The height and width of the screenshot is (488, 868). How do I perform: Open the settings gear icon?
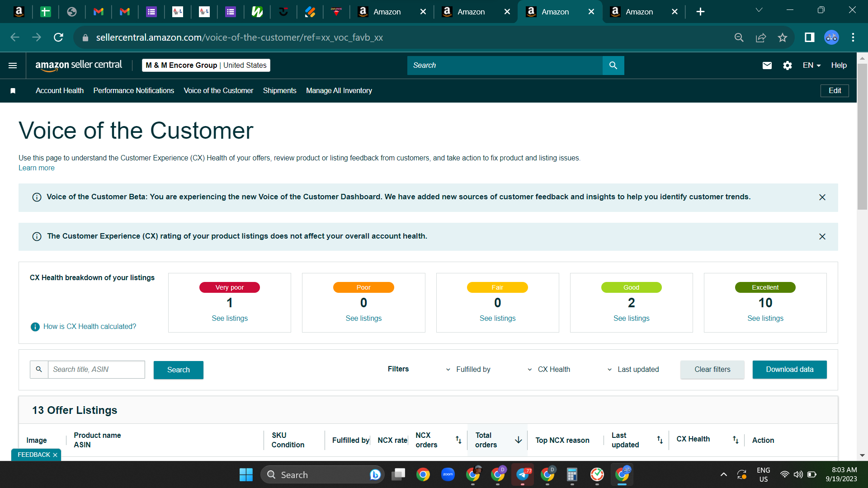click(787, 66)
